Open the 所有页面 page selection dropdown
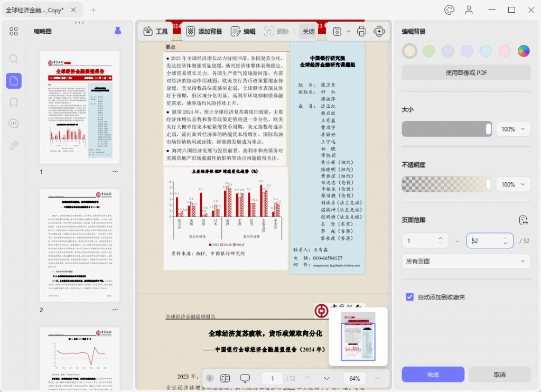The height and width of the screenshot is (392, 541). [x=466, y=262]
